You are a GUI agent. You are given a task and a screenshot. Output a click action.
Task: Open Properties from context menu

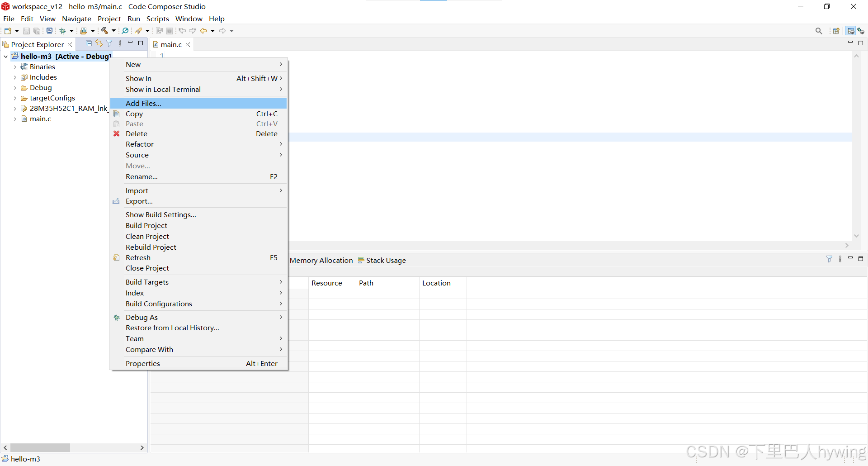tap(198, 363)
